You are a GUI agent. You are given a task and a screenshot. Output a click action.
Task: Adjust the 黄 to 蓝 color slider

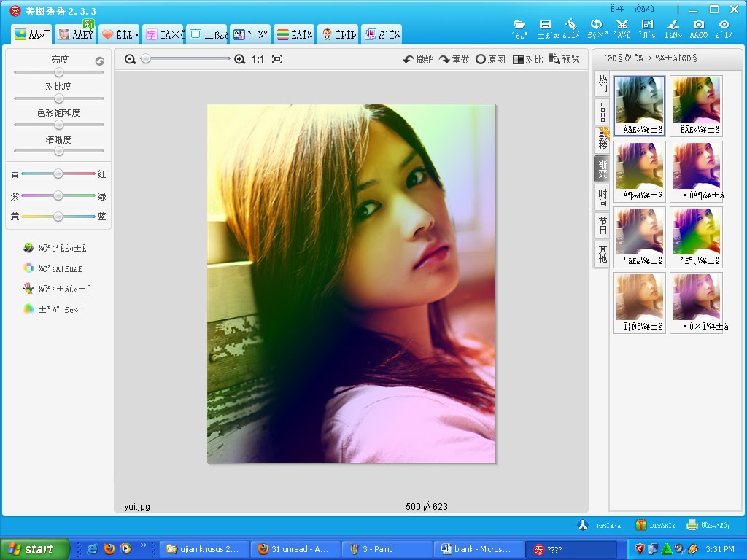tap(58, 216)
